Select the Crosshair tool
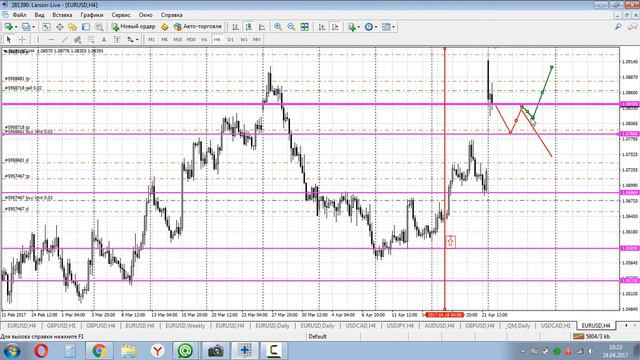 (x=22, y=40)
